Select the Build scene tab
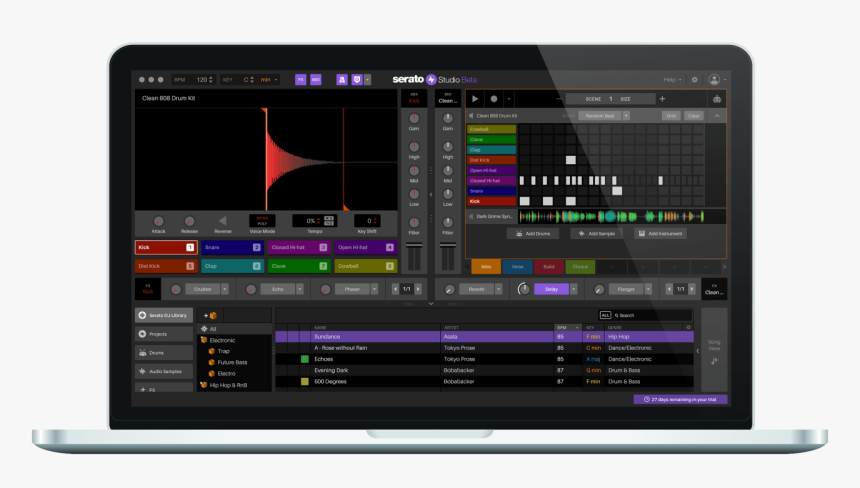 click(548, 266)
